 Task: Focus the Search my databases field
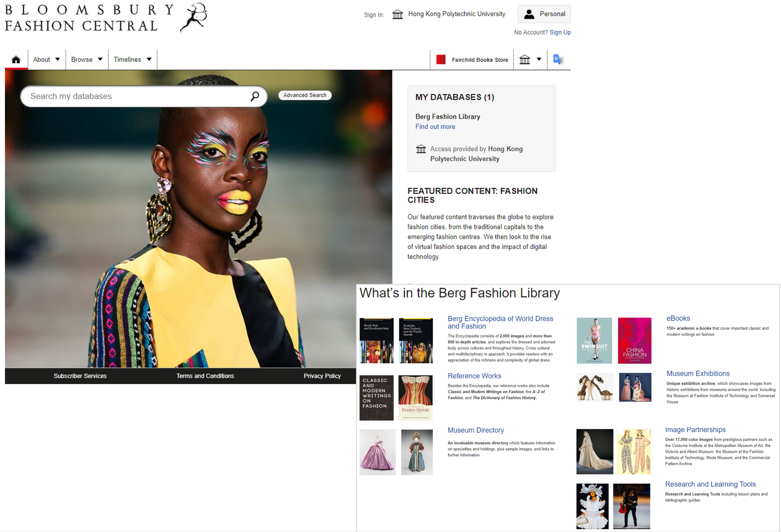(144, 96)
